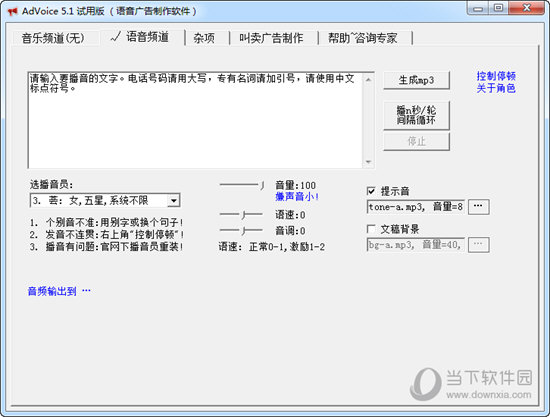Click tip text 播音有问题:官网下播音员重装!
The image size is (550, 417).
click(x=114, y=247)
